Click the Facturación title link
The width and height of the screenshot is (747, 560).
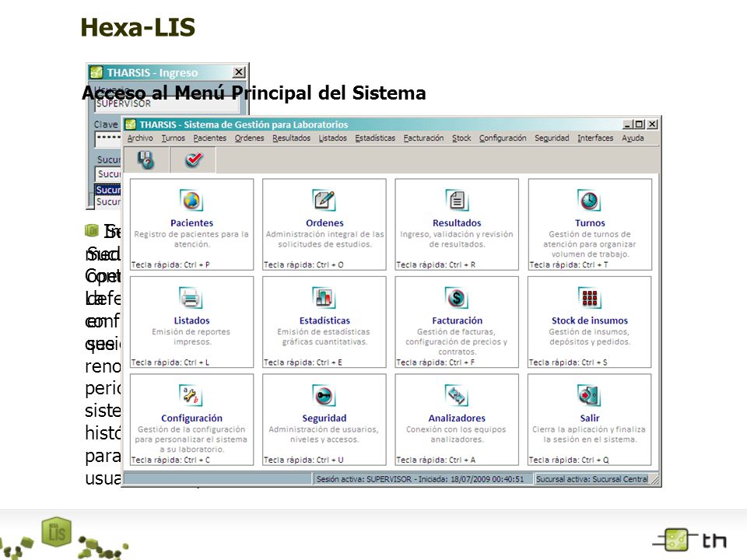click(457, 320)
